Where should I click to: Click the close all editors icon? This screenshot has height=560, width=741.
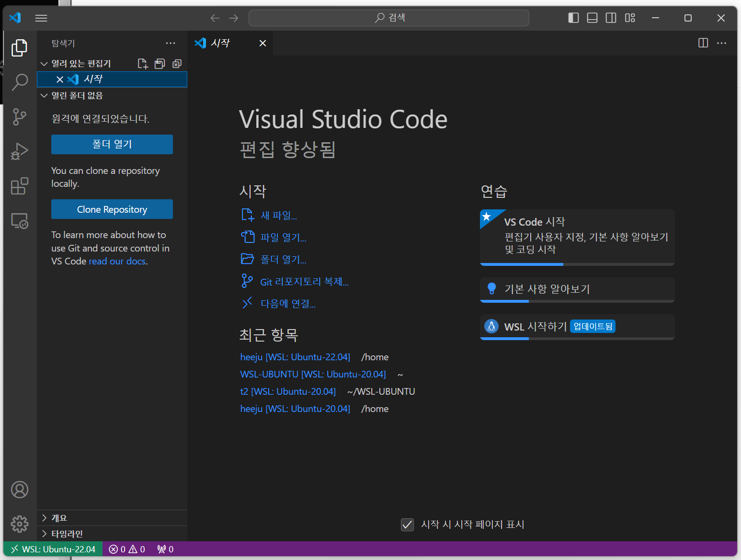(x=177, y=64)
